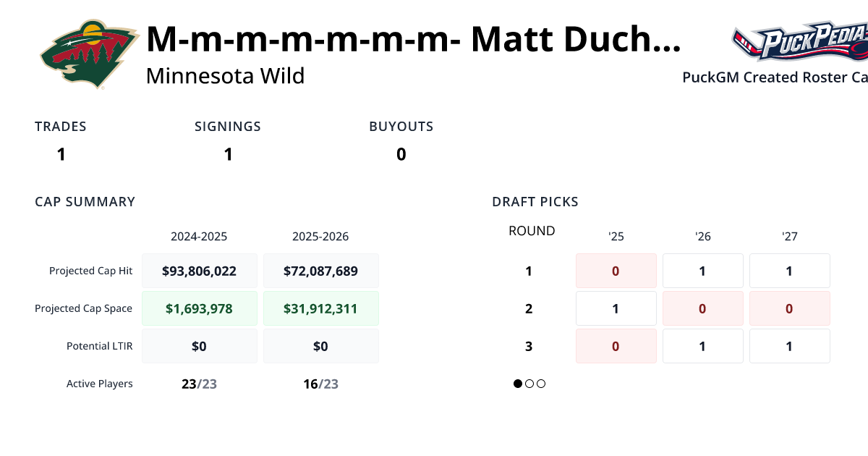Switch to the second pagination dot
Image resolution: width=868 pixels, height=456 pixels.
[529, 384]
